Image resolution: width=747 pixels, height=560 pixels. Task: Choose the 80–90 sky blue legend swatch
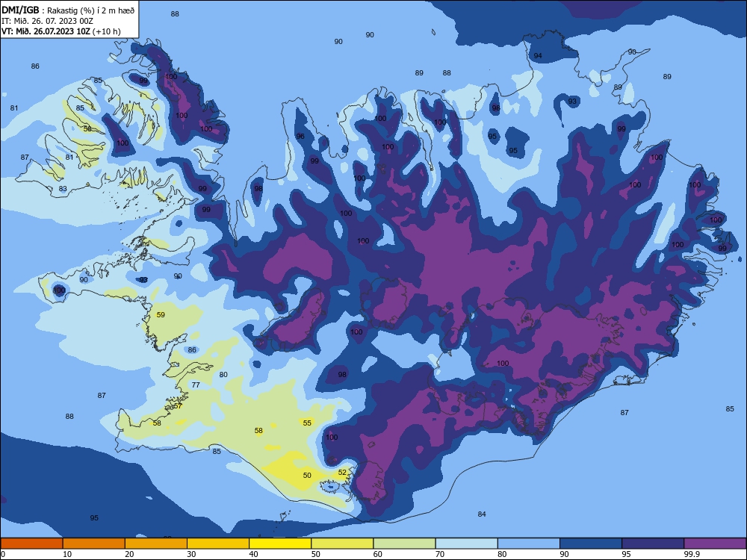[529, 544]
